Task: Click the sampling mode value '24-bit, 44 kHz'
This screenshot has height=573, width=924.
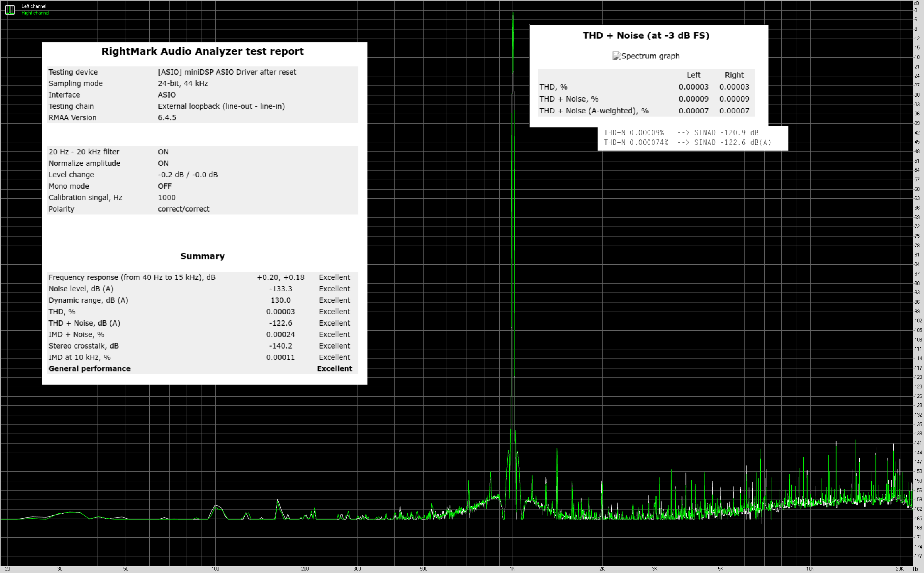Action: (x=183, y=83)
